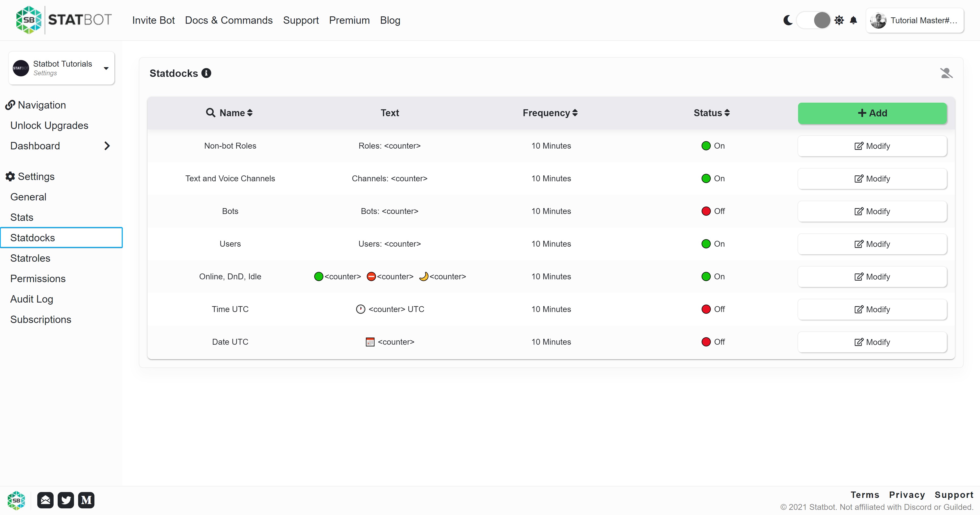
Task: Modify the Bots statdock
Action: tap(872, 212)
